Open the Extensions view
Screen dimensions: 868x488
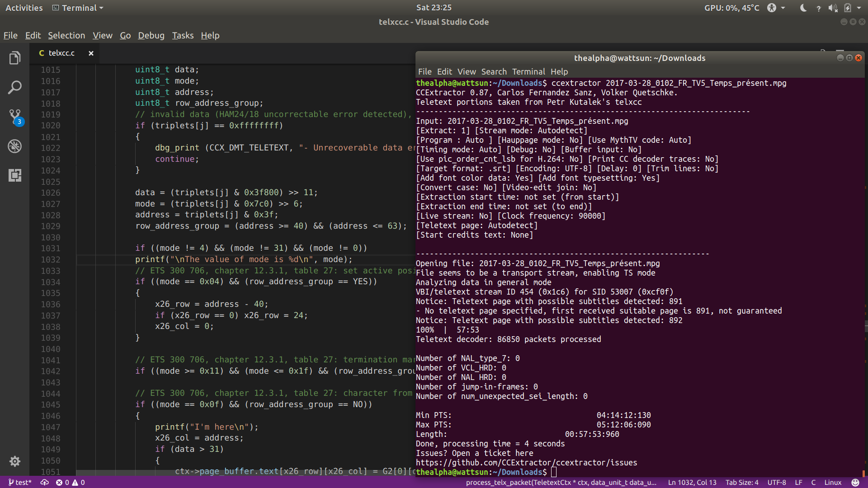tap(15, 175)
